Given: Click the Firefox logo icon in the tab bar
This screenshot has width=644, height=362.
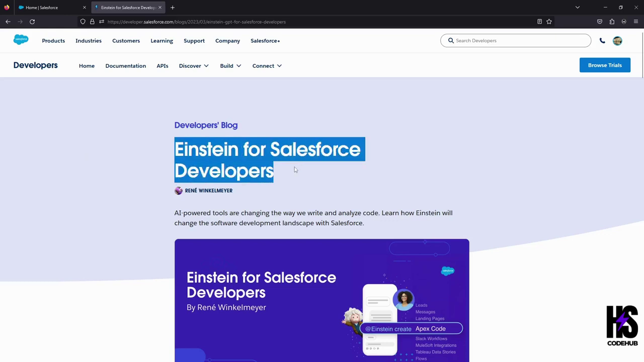Looking at the screenshot, I should (x=7, y=8).
